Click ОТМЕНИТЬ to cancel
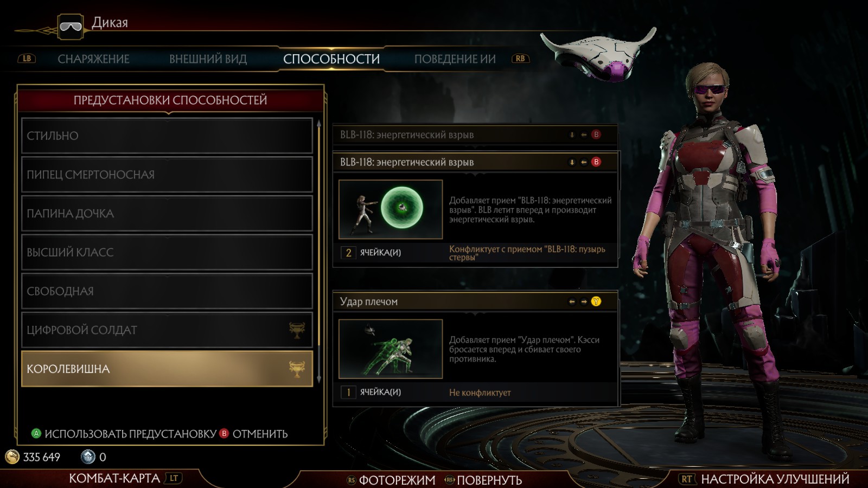 (x=260, y=434)
